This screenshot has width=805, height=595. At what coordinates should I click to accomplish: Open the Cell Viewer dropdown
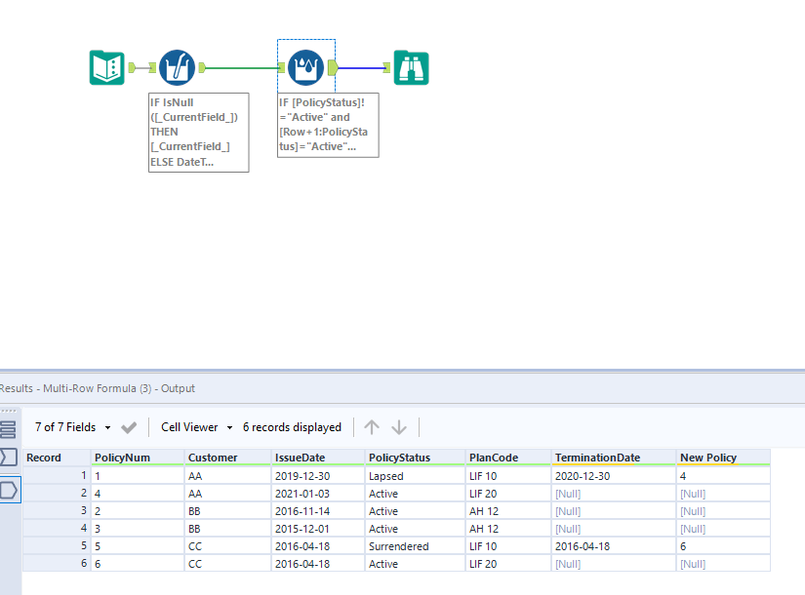[x=196, y=427]
